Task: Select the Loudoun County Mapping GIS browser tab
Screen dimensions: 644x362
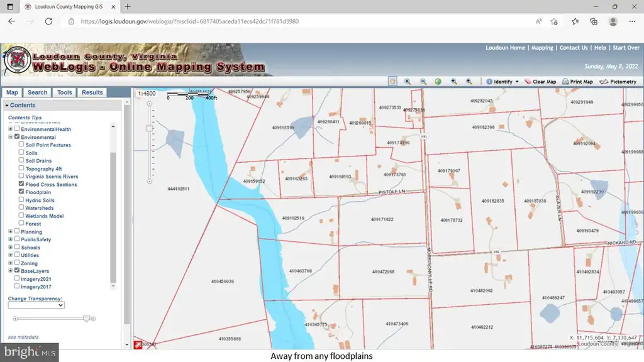Action: tap(69, 6)
